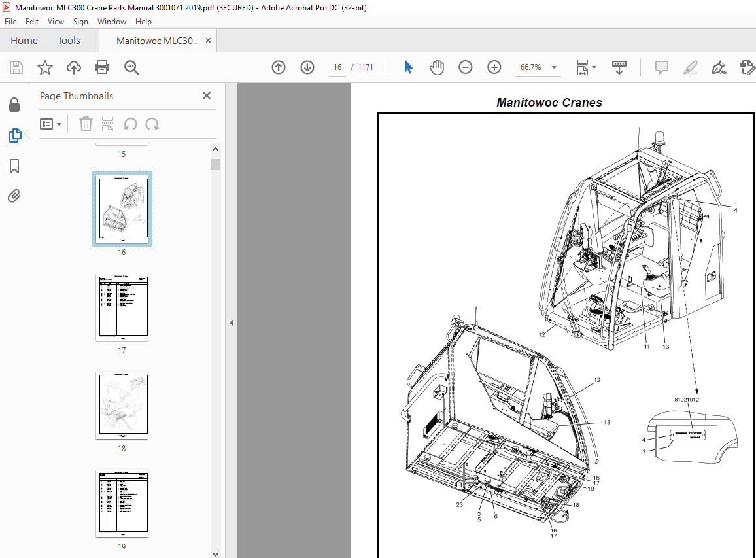Select page 16 thumbnail
The image size is (756, 558).
122,209
